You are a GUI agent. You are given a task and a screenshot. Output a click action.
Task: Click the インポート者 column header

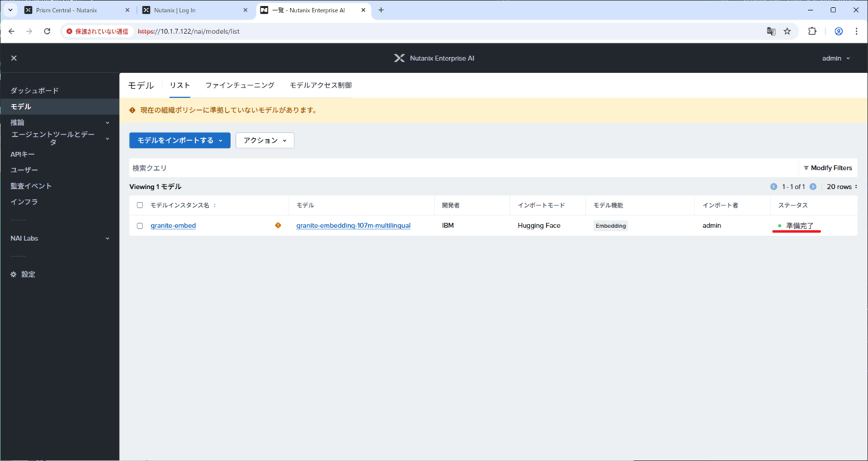720,206
